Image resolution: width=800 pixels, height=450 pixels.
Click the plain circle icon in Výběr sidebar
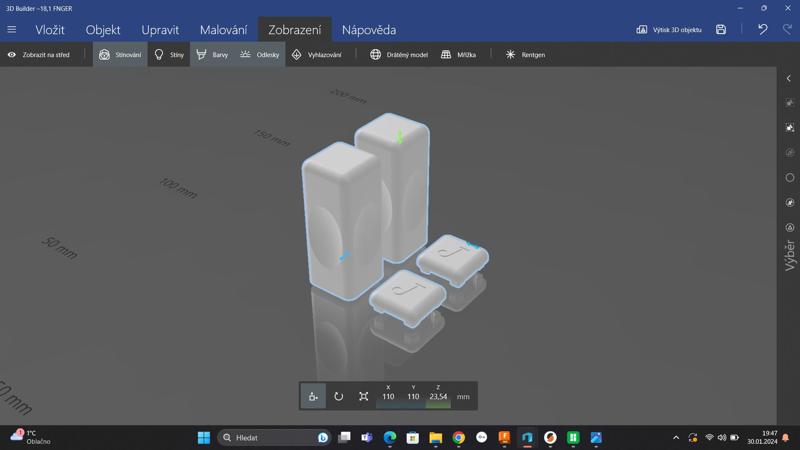click(790, 178)
